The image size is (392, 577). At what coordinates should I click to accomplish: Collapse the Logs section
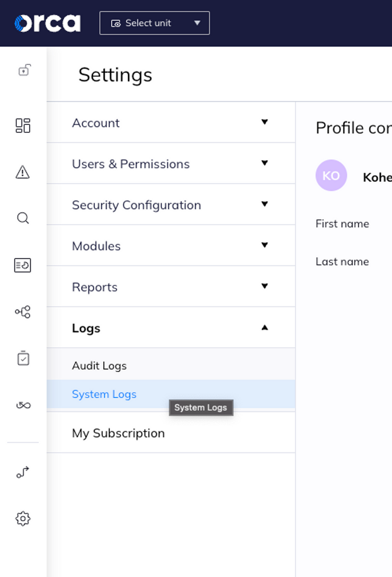click(171, 327)
